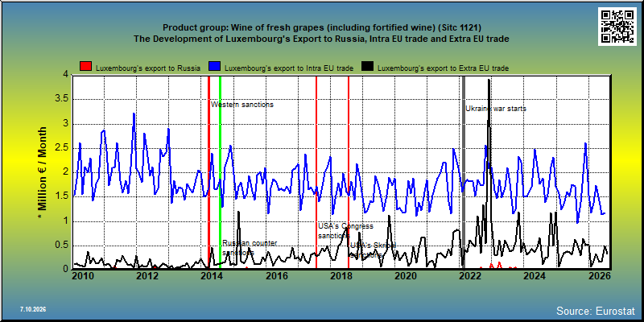Click the grey Ukraine war vertical line
This screenshot has height=322, width=644.
[x=464, y=172]
